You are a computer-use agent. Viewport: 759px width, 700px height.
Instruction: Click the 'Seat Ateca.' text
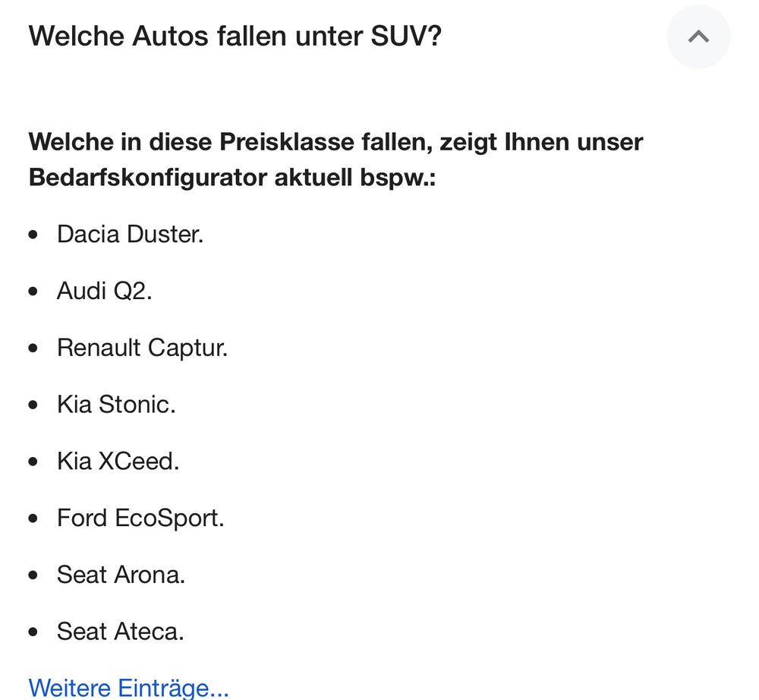pos(121,631)
